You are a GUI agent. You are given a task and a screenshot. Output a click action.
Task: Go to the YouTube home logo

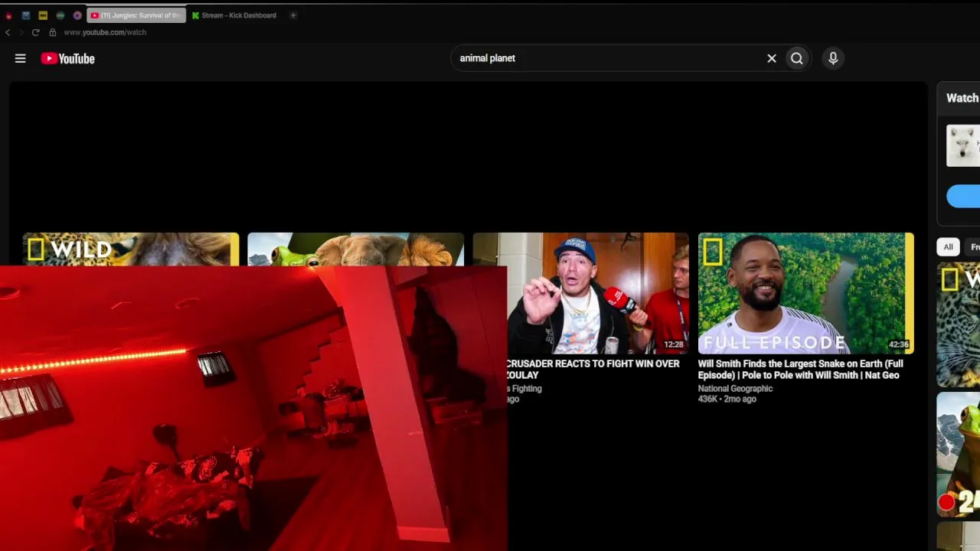pyautogui.click(x=68, y=58)
